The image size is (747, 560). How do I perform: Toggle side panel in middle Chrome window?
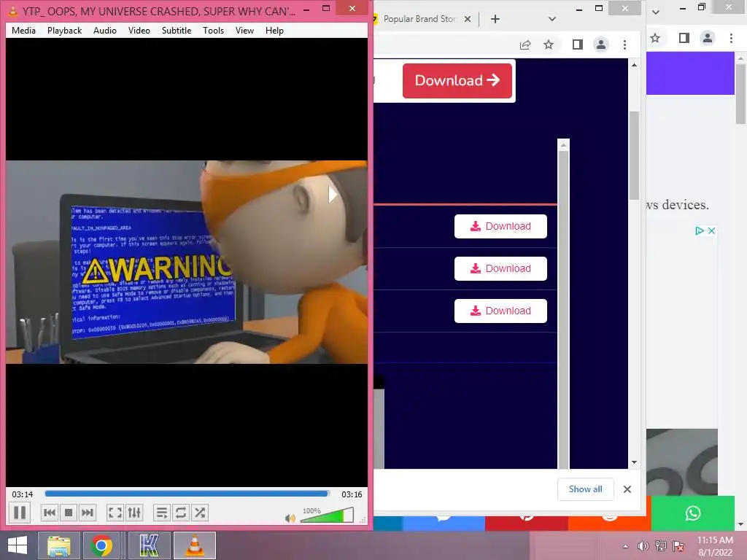pyautogui.click(x=578, y=44)
